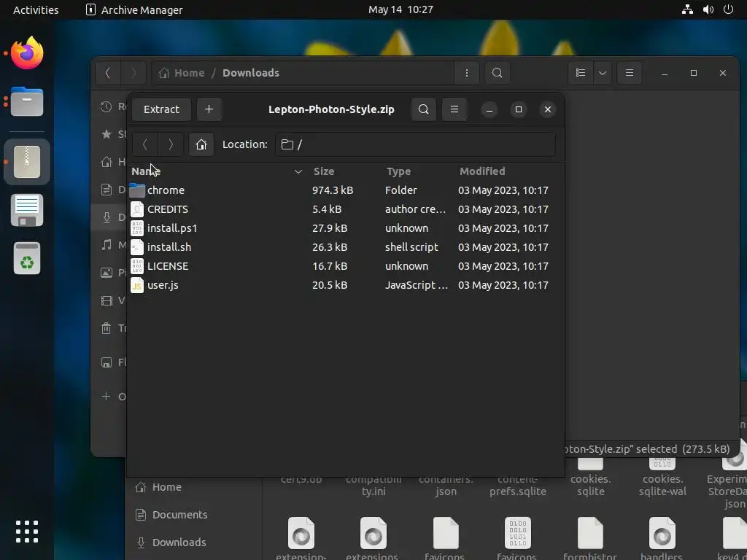This screenshot has height=560, width=747.
Task: Sort the archive list by Modified column
Action: click(482, 171)
